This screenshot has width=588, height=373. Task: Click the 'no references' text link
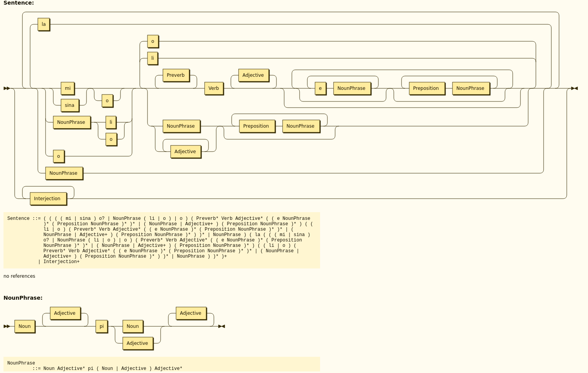pyautogui.click(x=19, y=276)
